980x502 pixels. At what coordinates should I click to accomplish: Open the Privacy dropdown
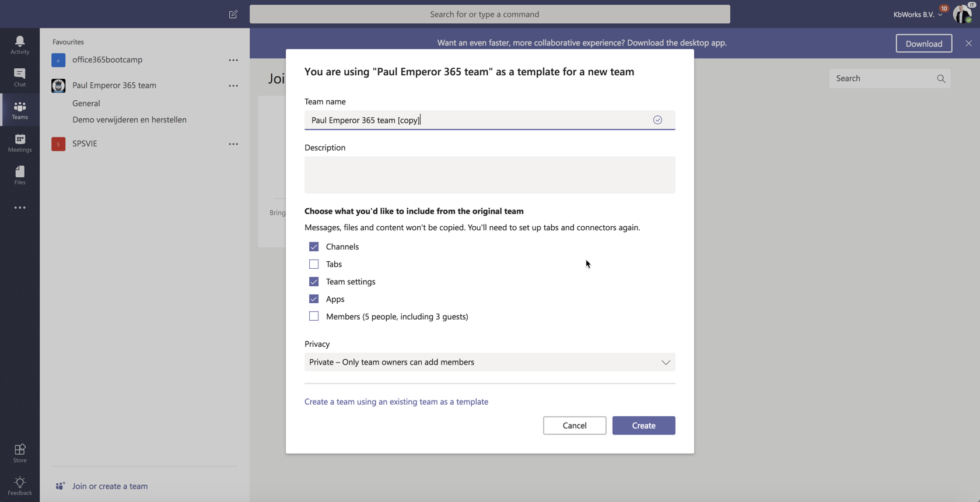coord(490,362)
